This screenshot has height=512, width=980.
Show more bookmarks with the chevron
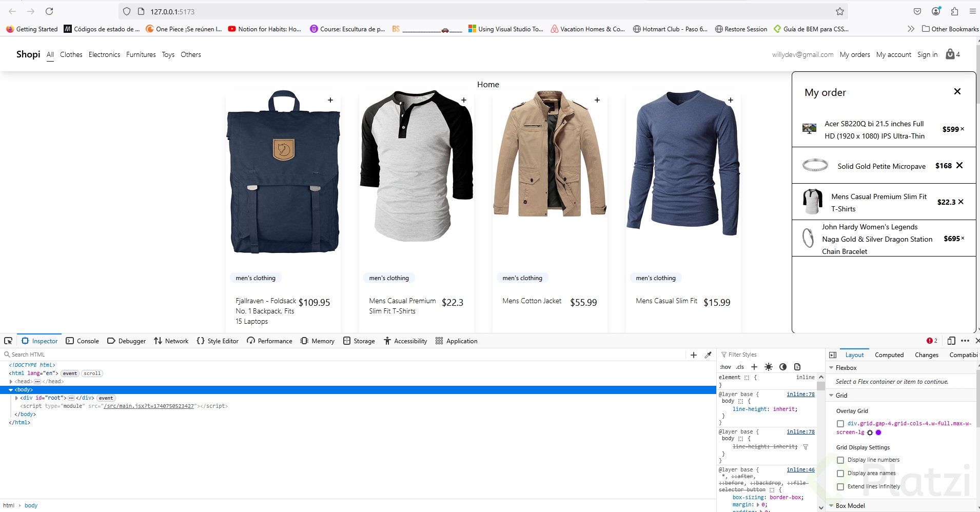coord(911,29)
